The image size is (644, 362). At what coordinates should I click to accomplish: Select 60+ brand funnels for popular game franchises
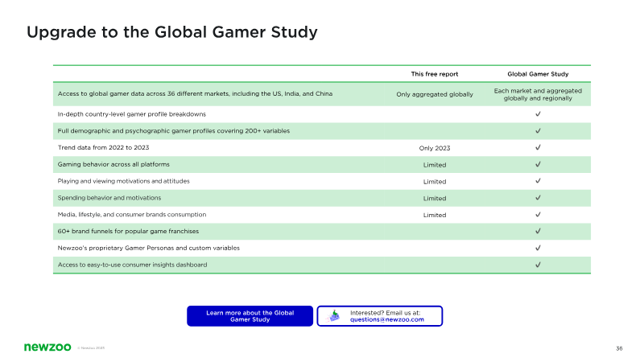coord(128,232)
